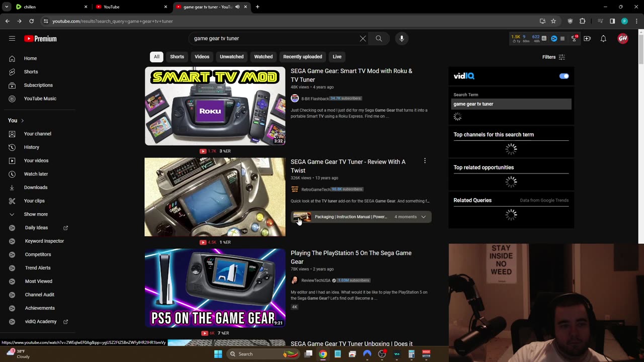Click the YouTube search input field
Viewport: 644px width, 362px height.
coord(274,38)
